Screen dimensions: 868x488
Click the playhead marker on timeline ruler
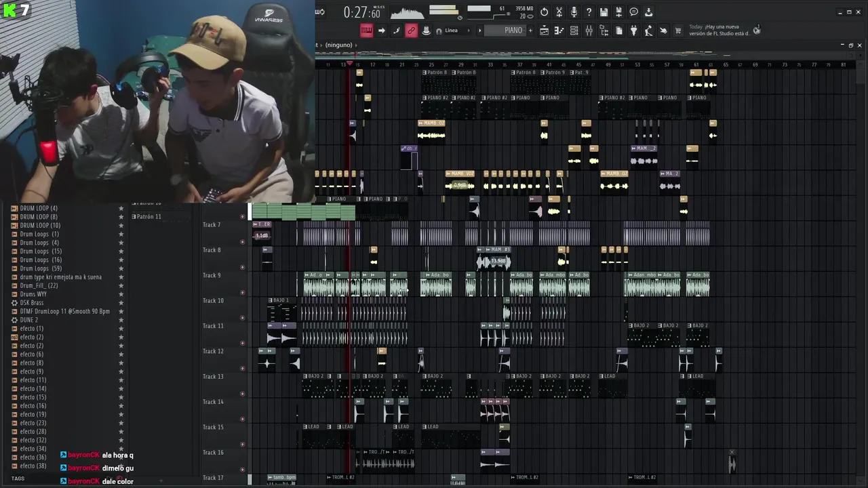[x=350, y=64]
